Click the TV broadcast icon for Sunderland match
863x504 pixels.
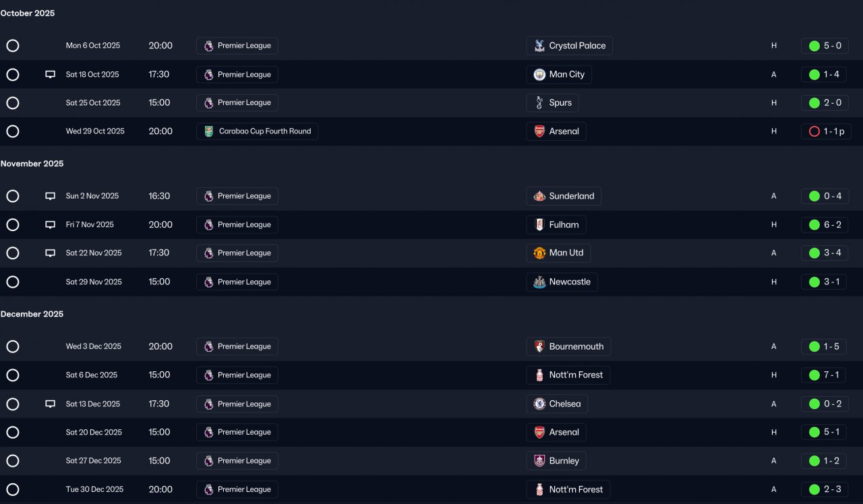click(50, 196)
